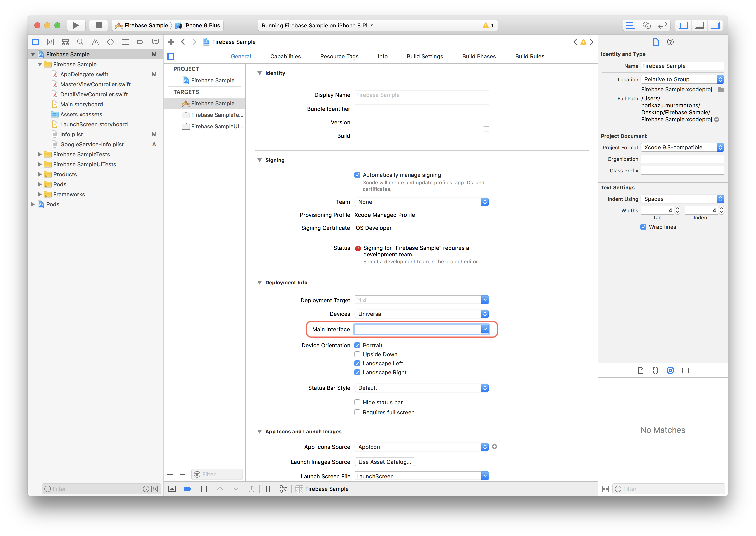Switch to the Resource Tags tab
Viewport: 756px width, 536px height.
[339, 56]
